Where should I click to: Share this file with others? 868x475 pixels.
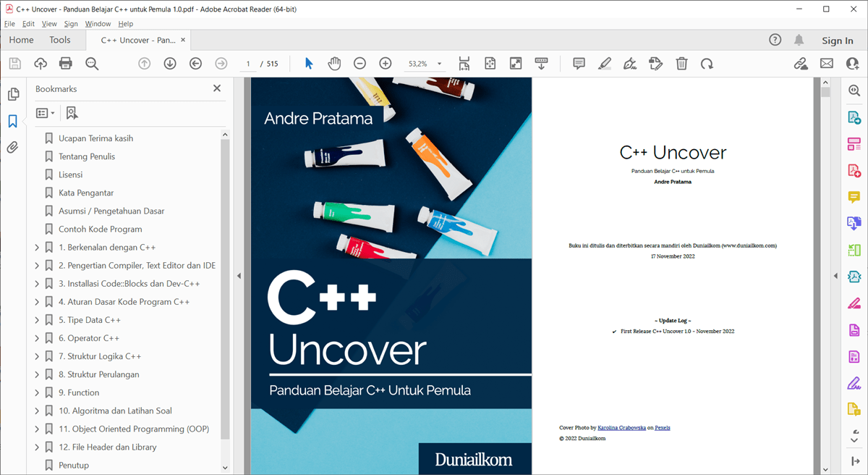pyautogui.click(x=852, y=64)
